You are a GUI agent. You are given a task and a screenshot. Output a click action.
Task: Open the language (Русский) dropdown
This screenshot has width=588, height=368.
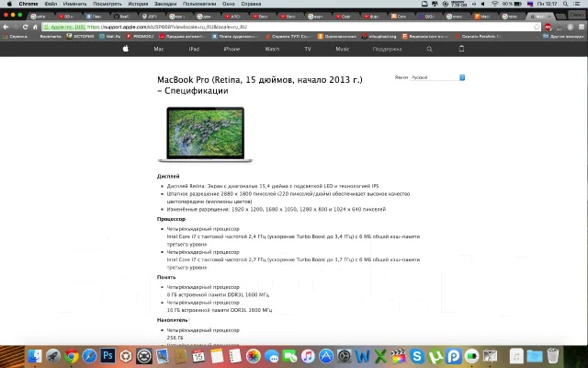[437, 77]
